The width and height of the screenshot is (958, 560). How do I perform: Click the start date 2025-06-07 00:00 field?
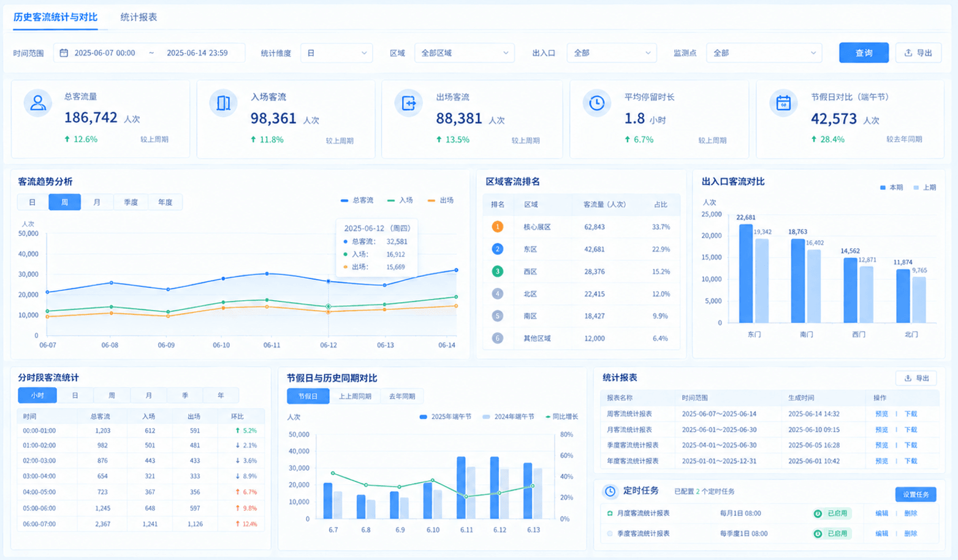[105, 53]
